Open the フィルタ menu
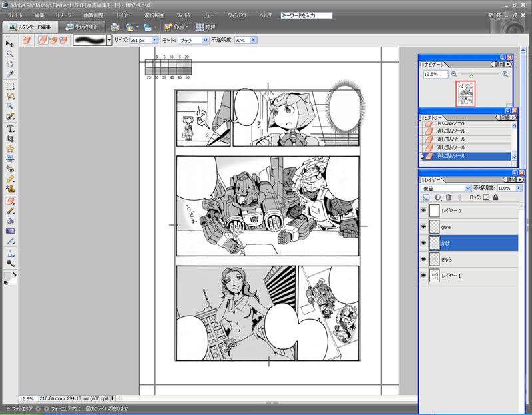Screen dimensions: 532x415 183,15
